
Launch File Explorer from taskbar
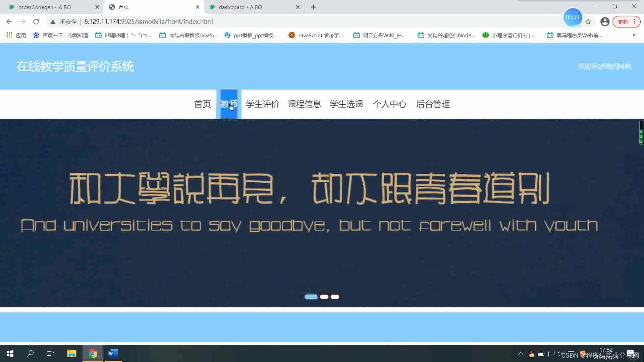coord(71,353)
